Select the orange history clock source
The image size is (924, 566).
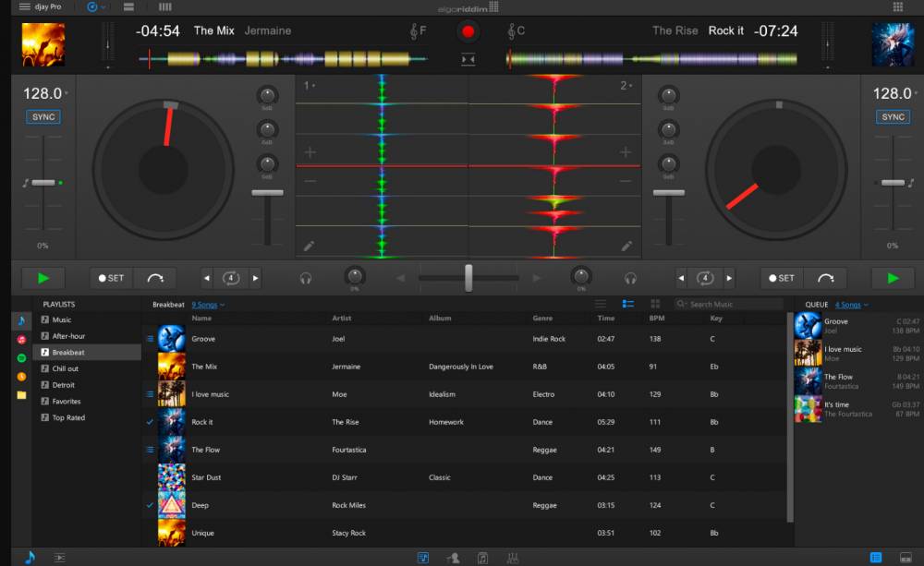(x=22, y=377)
